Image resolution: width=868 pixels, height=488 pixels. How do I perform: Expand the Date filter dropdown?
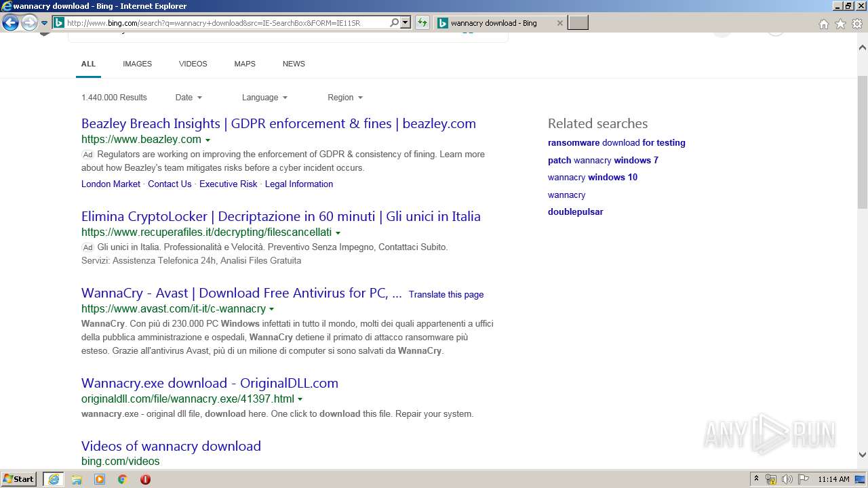pos(189,98)
